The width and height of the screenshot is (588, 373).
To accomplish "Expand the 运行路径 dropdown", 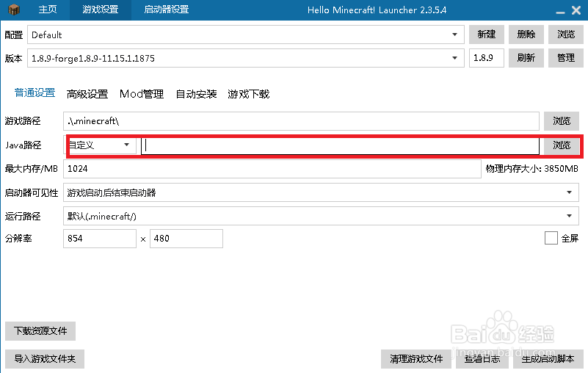I will 321,216.
